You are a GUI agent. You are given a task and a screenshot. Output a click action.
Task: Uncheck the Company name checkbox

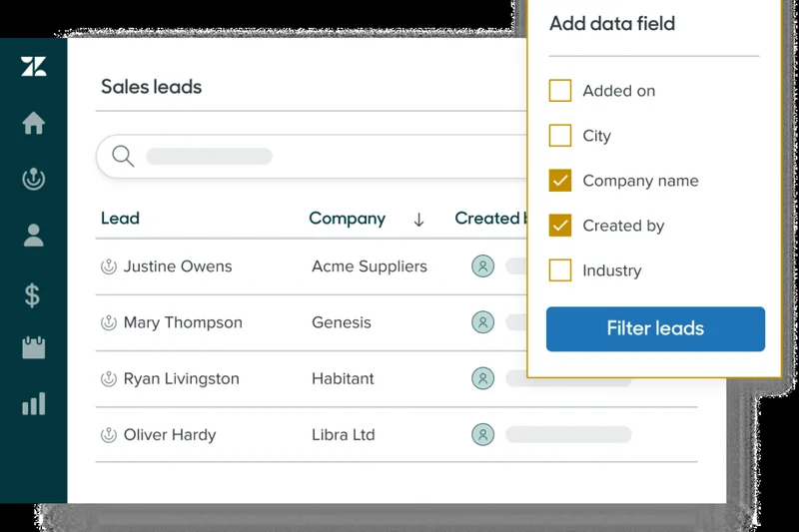(x=560, y=181)
